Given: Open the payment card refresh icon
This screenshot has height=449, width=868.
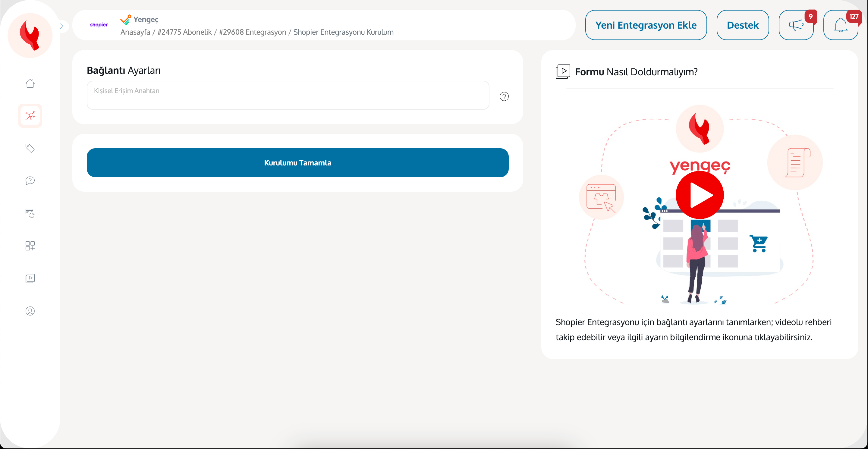Looking at the screenshot, I should point(30,213).
